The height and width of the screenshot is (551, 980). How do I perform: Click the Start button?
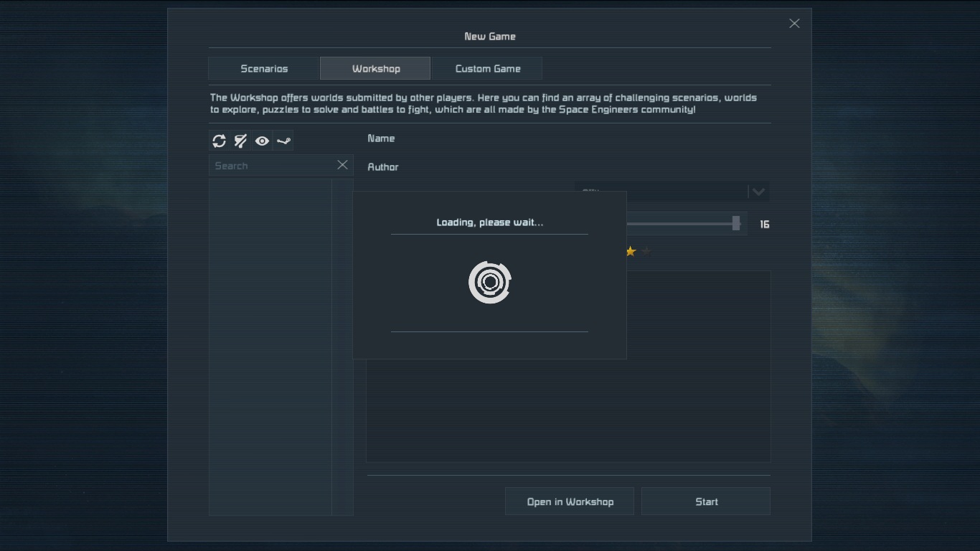[706, 501]
